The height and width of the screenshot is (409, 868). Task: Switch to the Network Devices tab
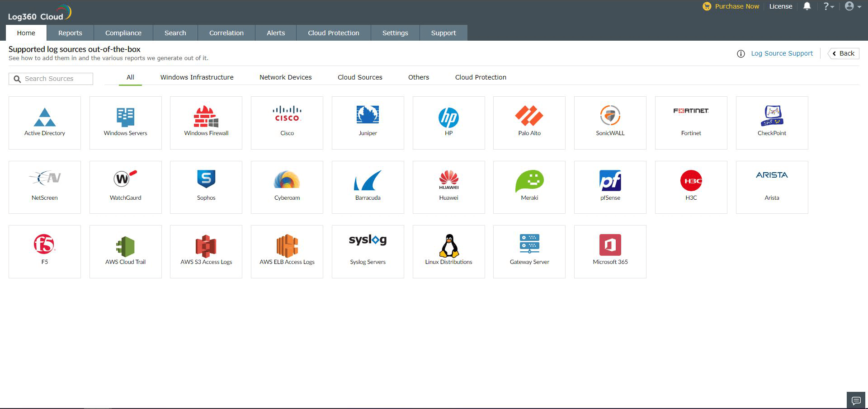285,77
